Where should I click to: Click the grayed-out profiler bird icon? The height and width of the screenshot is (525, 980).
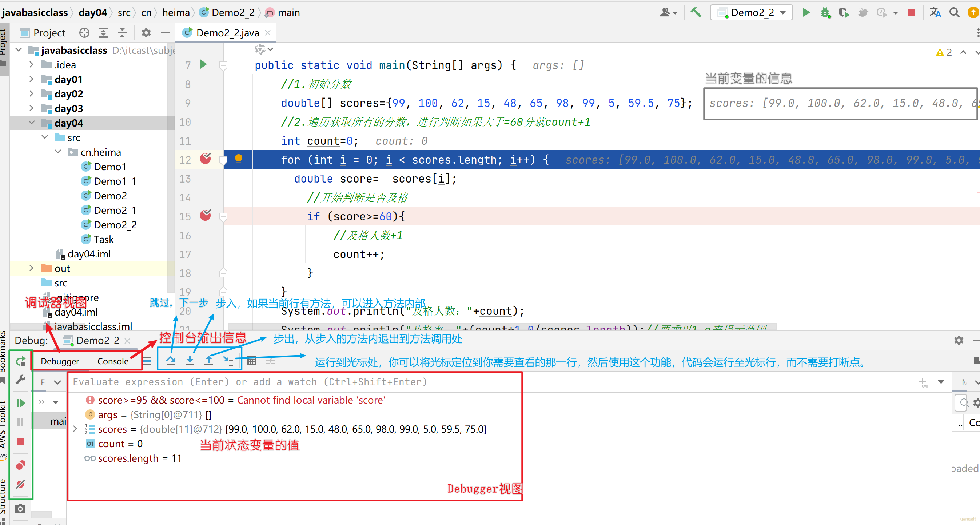pyautogui.click(x=863, y=13)
